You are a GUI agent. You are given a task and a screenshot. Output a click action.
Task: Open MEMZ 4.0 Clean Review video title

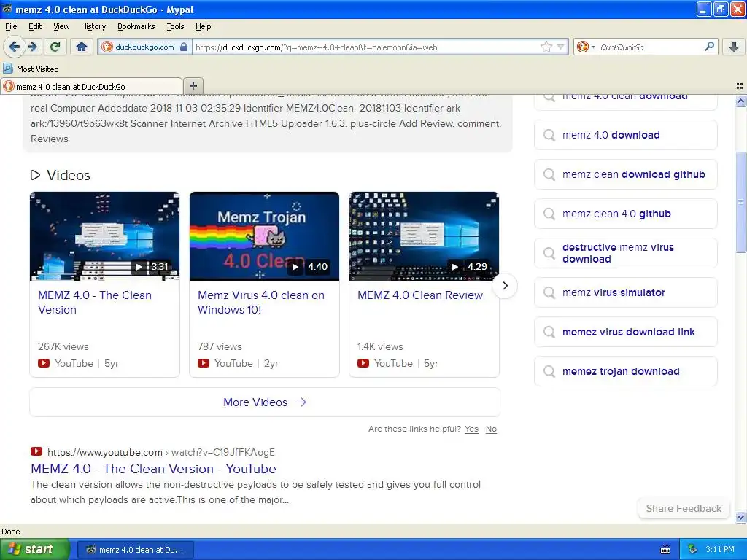point(420,295)
